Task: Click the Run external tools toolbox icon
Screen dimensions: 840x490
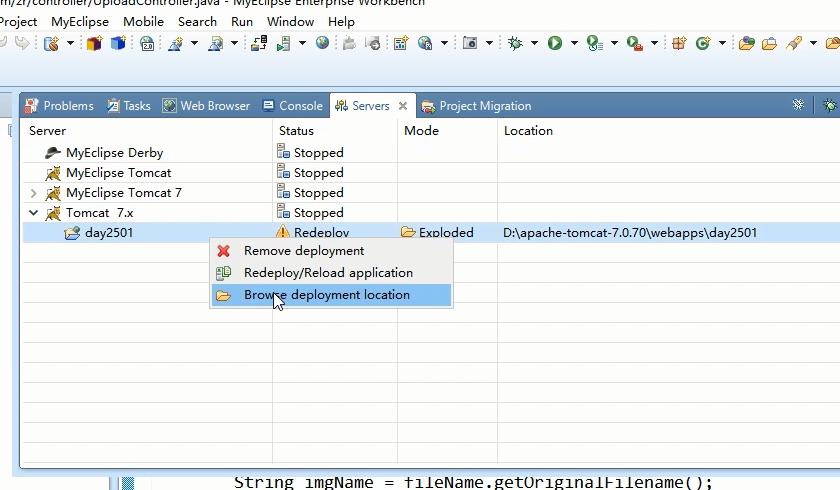Action: (x=634, y=43)
